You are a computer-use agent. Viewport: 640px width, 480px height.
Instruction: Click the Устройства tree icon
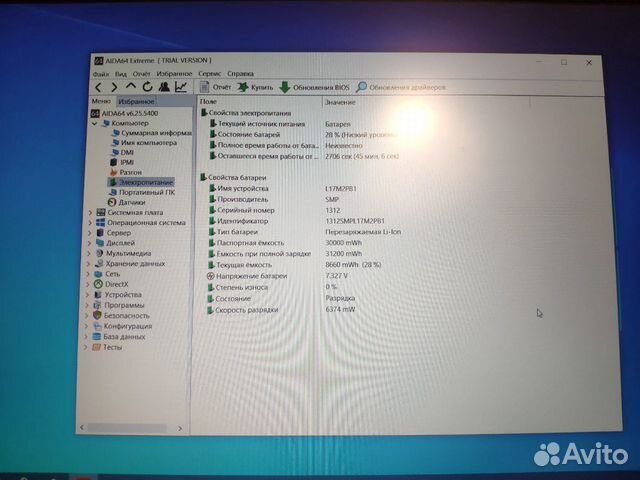pyautogui.click(x=98, y=295)
